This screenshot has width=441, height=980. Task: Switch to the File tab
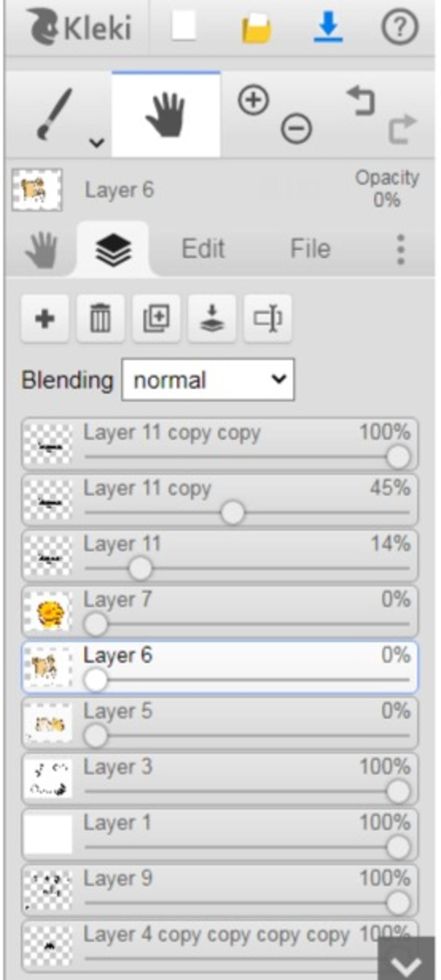click(x=310, y=249)
